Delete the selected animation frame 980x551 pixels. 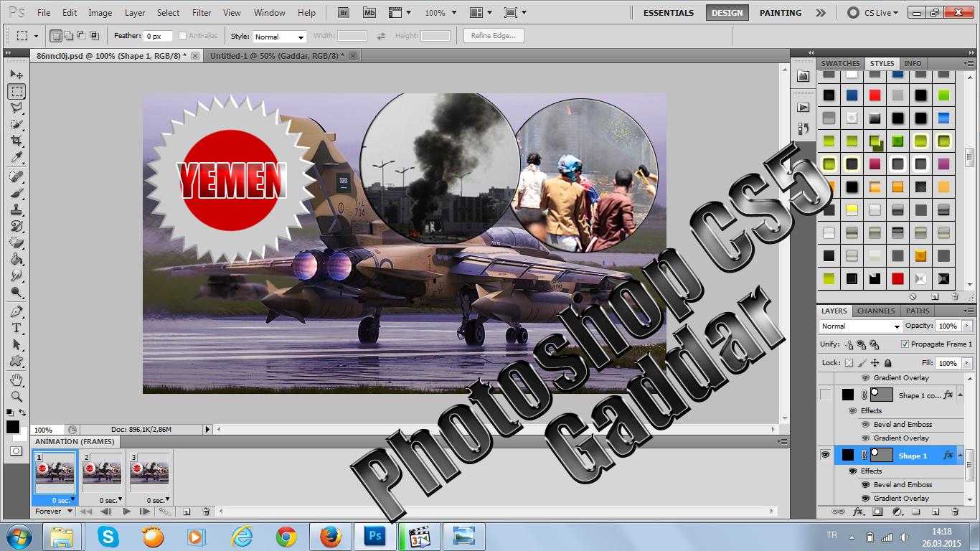pyautogui.click(x=206, y=512)
